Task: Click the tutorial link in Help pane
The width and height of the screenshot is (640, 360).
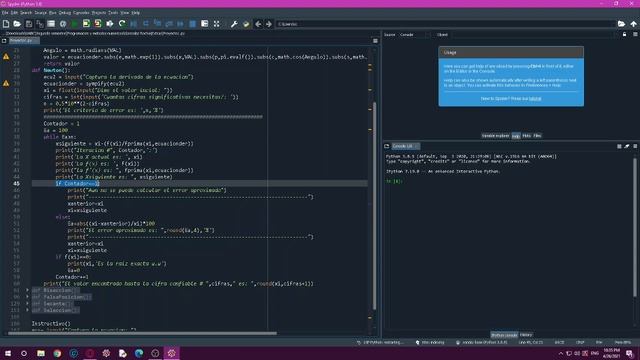Action: tap(535, 99)
